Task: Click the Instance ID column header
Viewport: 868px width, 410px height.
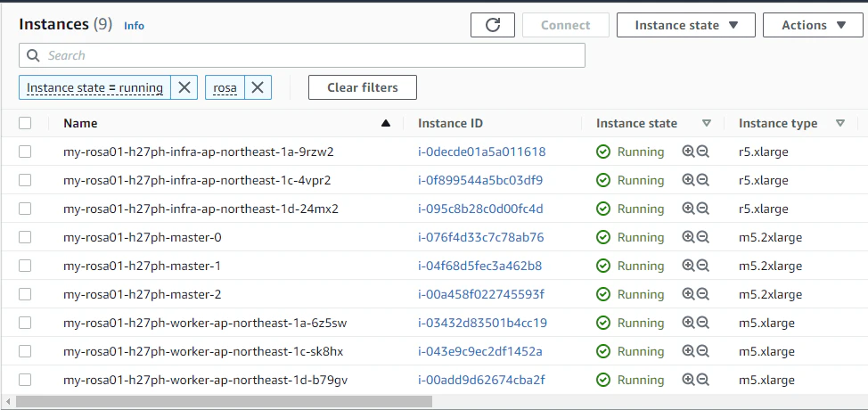Action: [x=450, y=123]
